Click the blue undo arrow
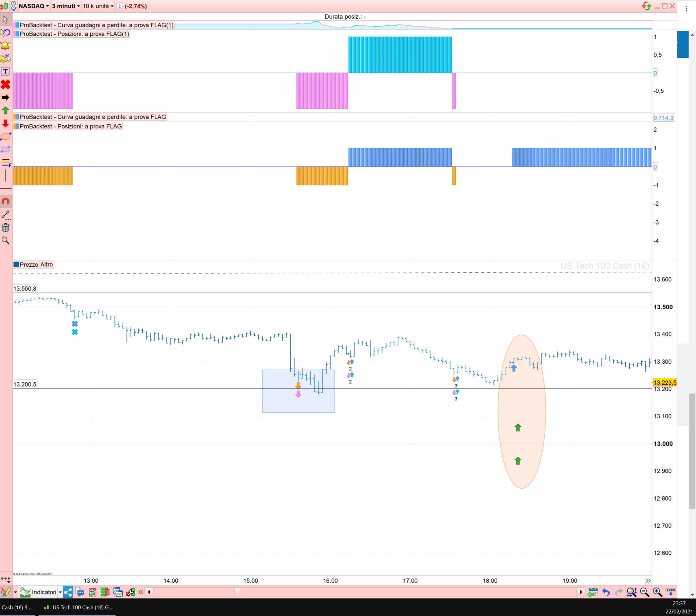Screen dimensions: 696x616 [606, 592]
